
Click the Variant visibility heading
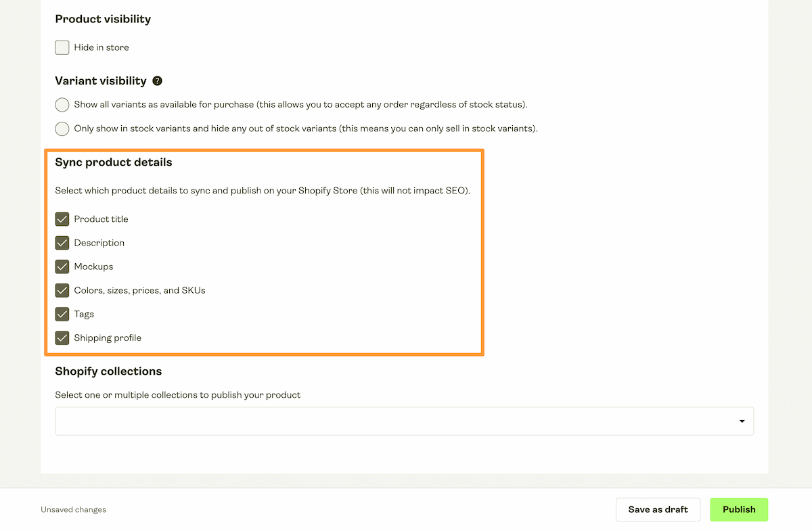(x=100, y=80)
